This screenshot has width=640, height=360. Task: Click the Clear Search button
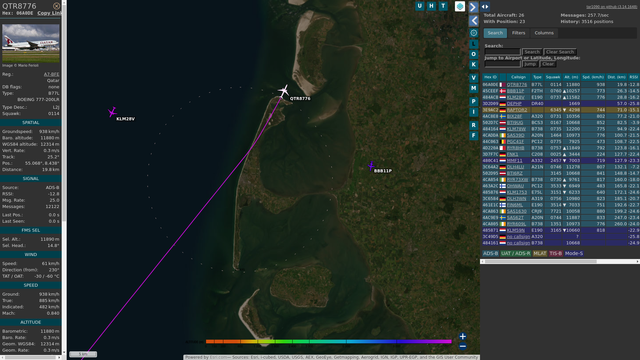560,52
